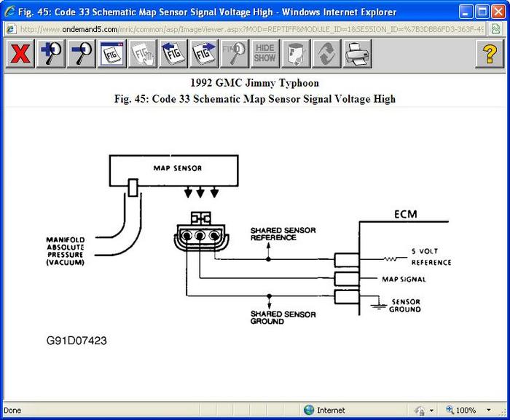
Task: Open the figure window view icon
Action: pos(112,54)
